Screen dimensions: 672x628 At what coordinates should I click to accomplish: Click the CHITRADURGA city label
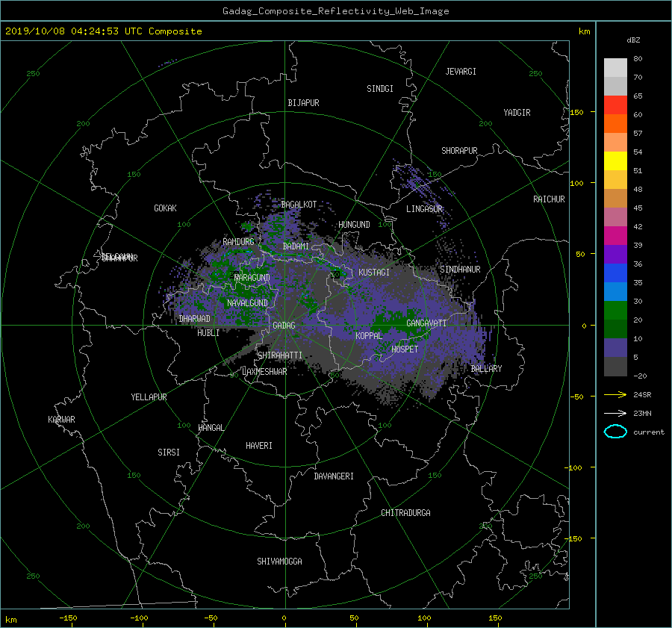(x=405, y=513)
